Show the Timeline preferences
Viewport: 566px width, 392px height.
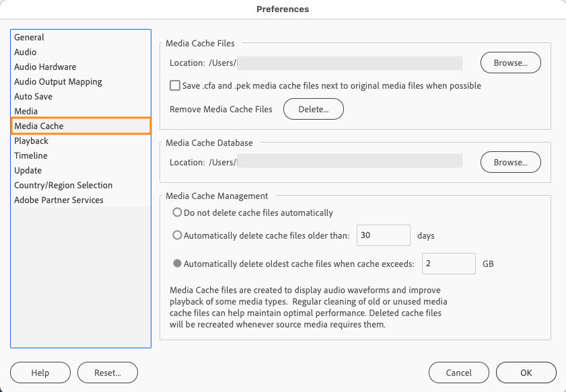[x=31, y=156]
